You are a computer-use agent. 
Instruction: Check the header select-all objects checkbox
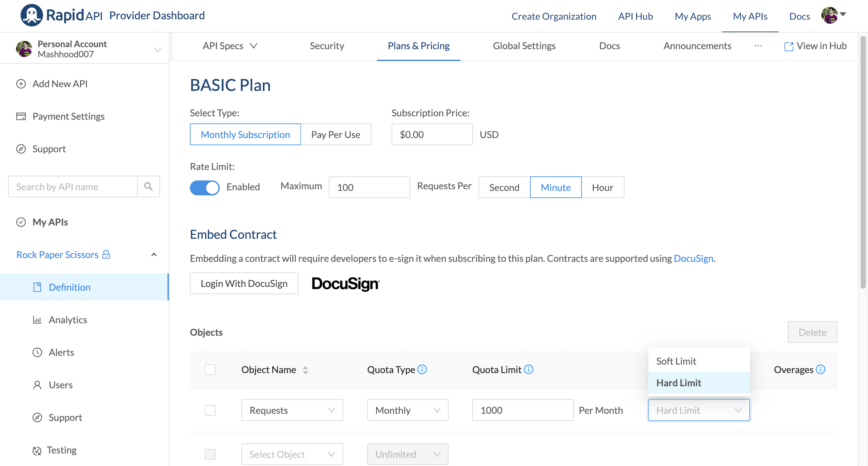pos(210,370)
